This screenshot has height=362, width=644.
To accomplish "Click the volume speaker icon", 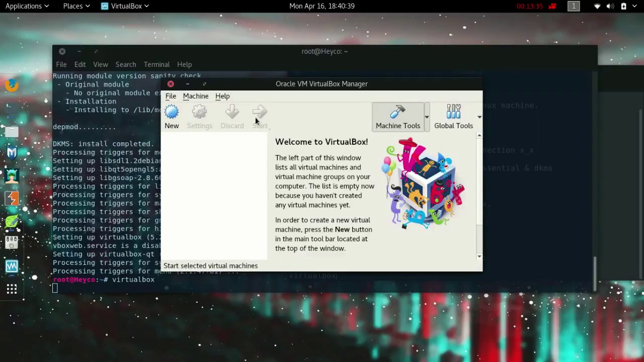I will [x=610, y=6].
